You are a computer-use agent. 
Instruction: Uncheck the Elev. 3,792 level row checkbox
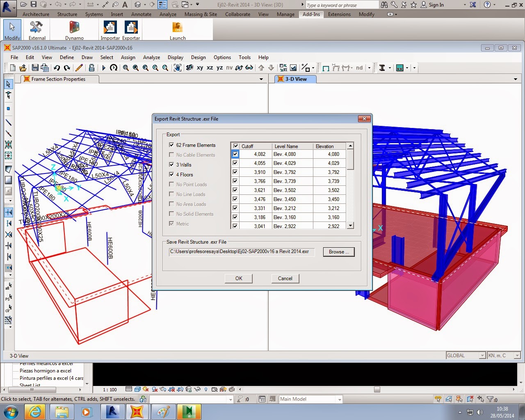[235, 172]
